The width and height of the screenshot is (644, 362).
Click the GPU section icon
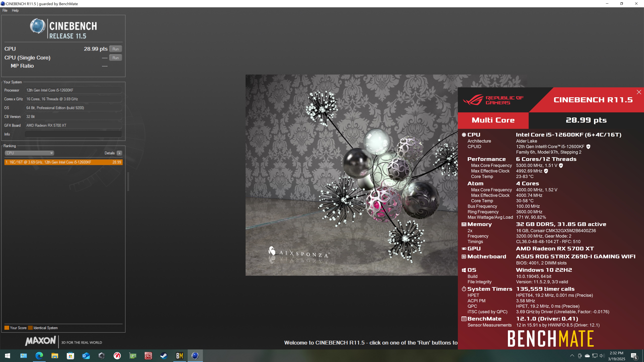pyautogui.click(x=464, y=249)
